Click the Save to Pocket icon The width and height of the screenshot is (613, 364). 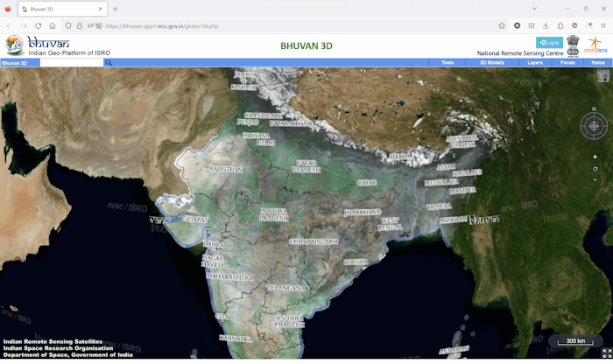(x=532, y=25)
